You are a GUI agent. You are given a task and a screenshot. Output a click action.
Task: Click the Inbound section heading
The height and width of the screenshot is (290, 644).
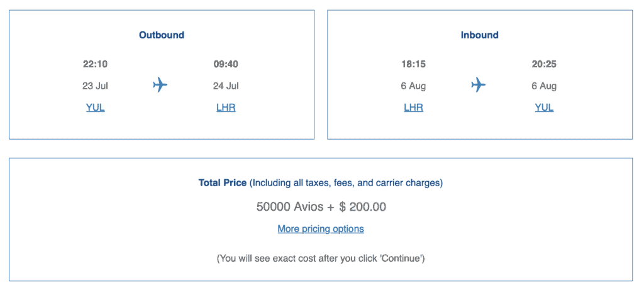point(479,35)
